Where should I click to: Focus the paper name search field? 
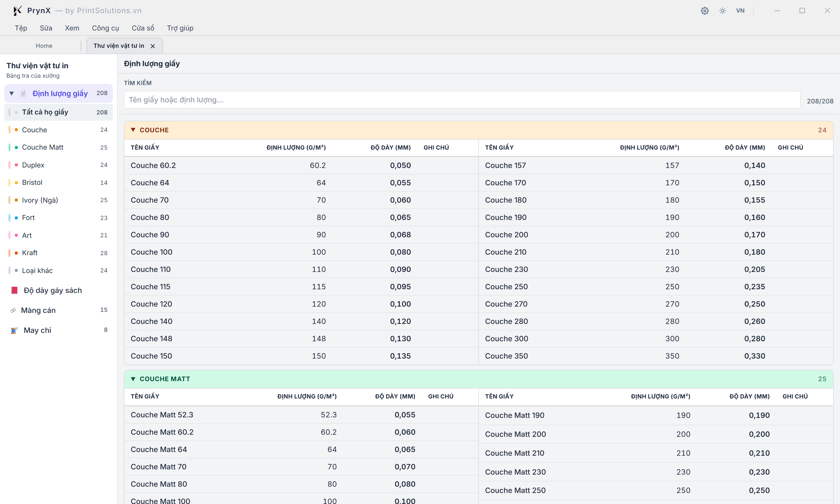[x=462, y=100]
